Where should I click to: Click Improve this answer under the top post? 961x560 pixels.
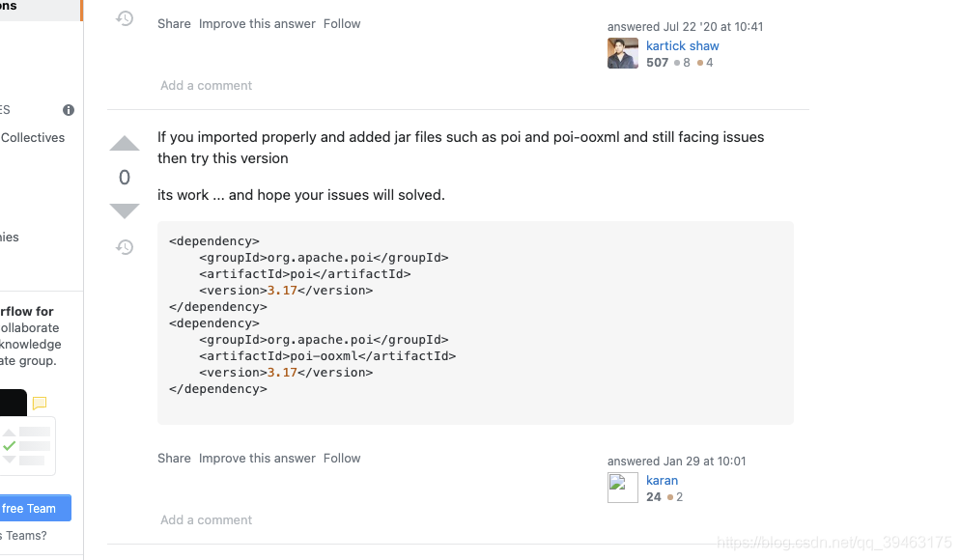tap(257, 24)
